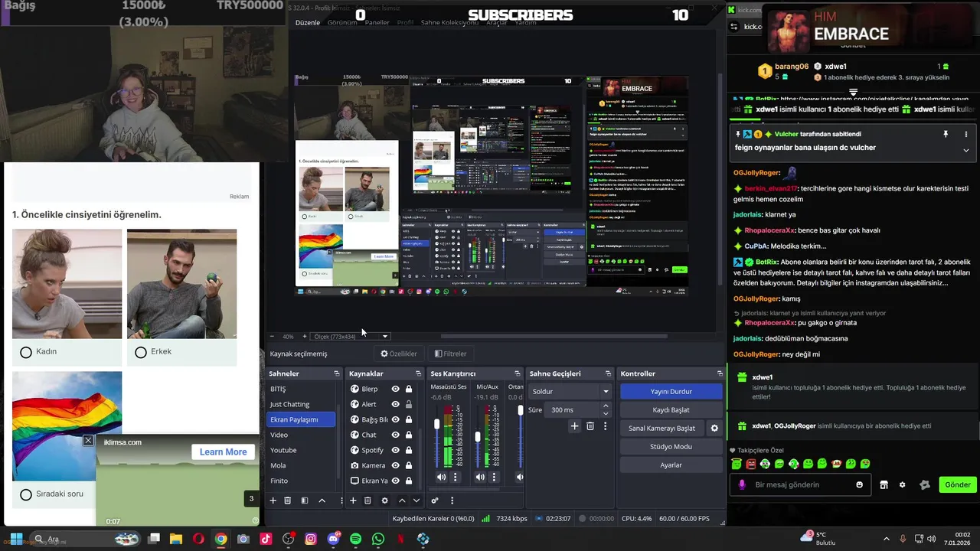
Task: Open source properties gear in Kaynaklar toolbar
Action: 384,500
